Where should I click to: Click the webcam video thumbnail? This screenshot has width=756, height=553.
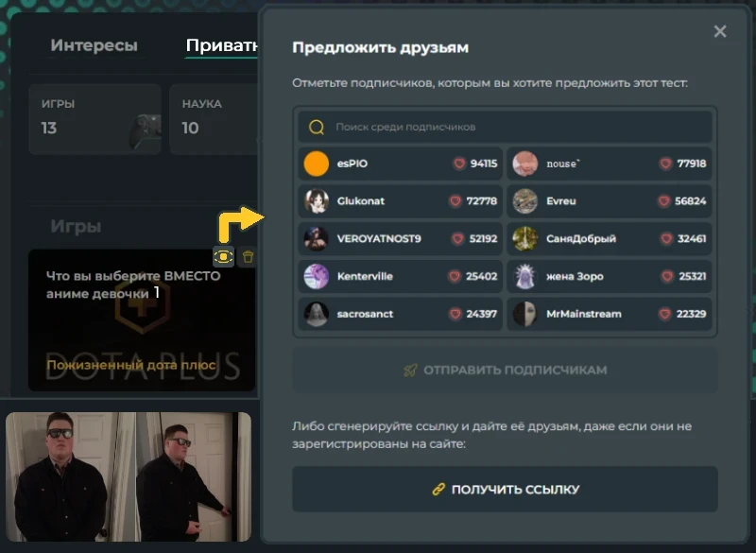tap(129, 476)
